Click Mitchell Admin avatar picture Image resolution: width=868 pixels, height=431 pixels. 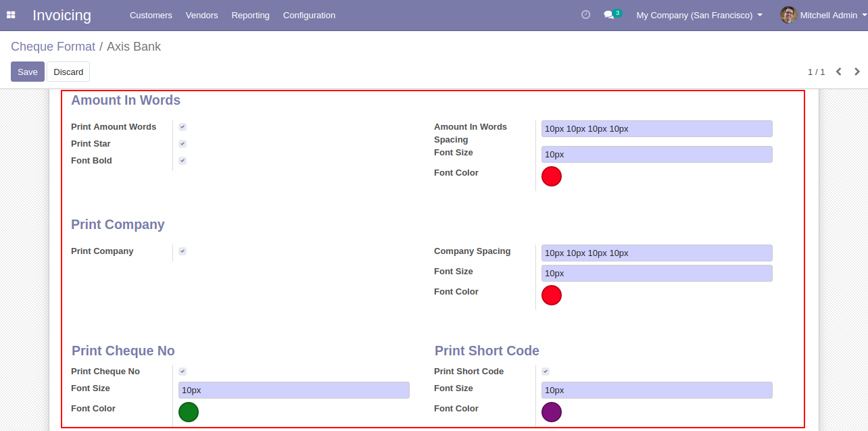[x=788, y=15]
